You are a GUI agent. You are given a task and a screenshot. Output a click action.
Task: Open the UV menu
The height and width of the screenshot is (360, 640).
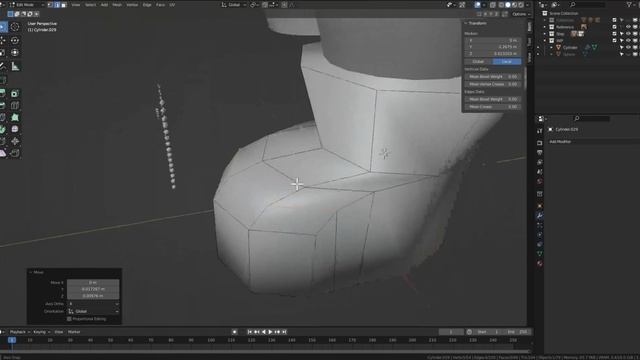[172, 5]
